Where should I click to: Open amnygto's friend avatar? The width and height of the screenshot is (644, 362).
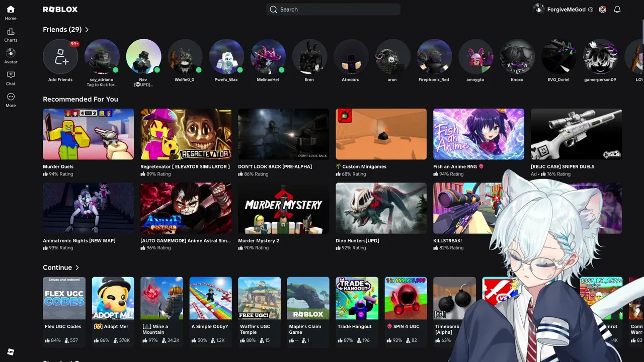(x=475, y=57)
